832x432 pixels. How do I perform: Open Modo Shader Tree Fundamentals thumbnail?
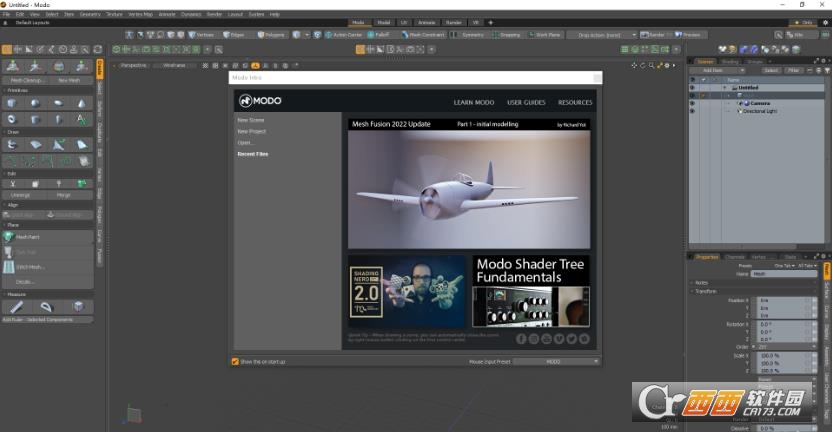pos(531,291)
